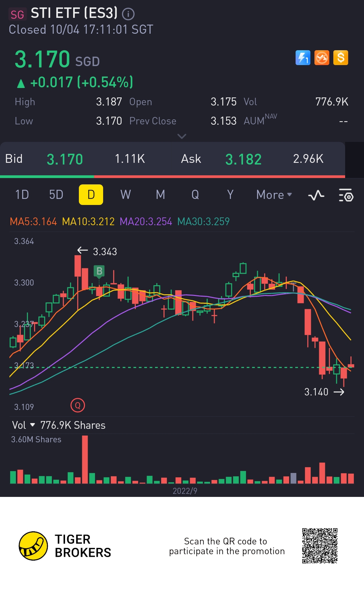364x595 pixels.
Task: Tap the ask price 3.182
Action: point(243,159)
